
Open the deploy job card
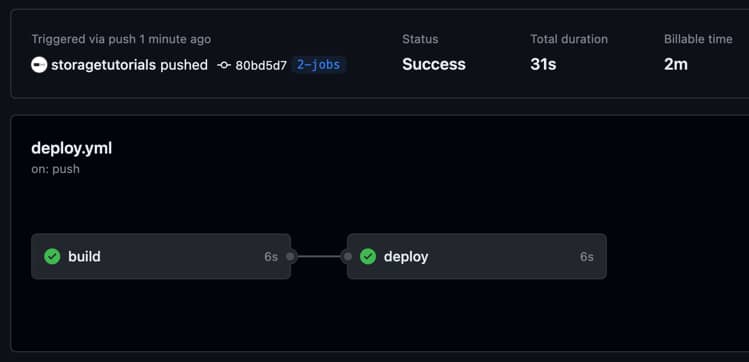477,256
